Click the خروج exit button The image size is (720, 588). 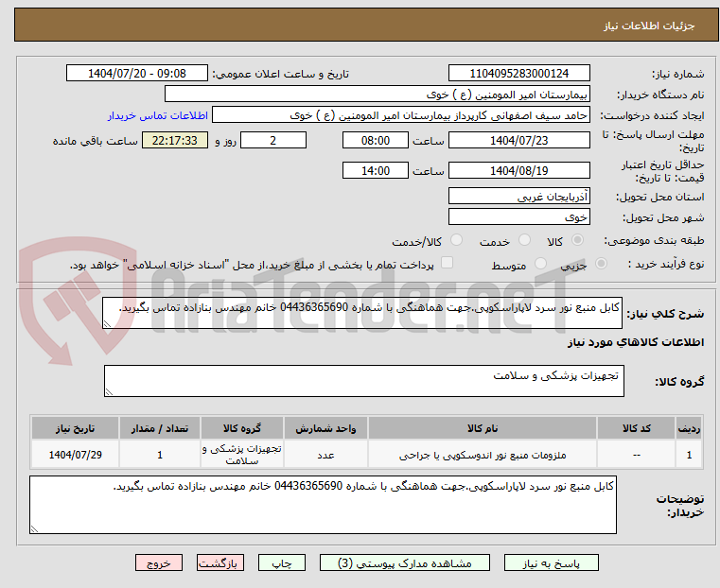(159, 562)
